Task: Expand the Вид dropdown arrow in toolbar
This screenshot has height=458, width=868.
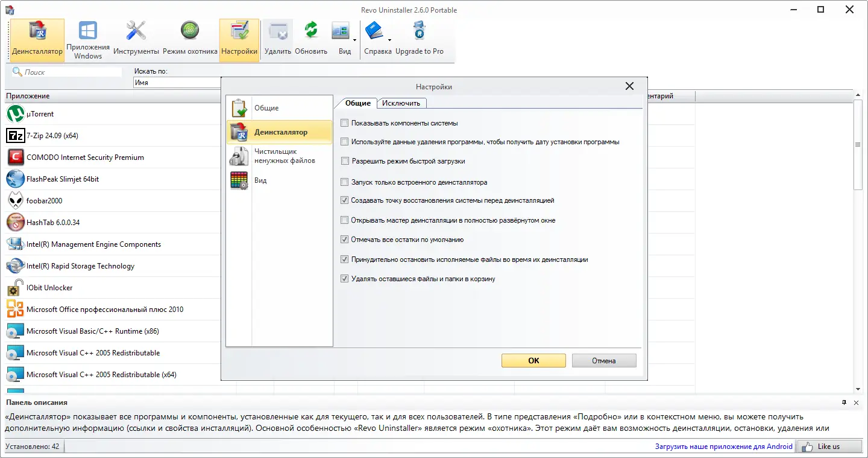Action: 354,40
